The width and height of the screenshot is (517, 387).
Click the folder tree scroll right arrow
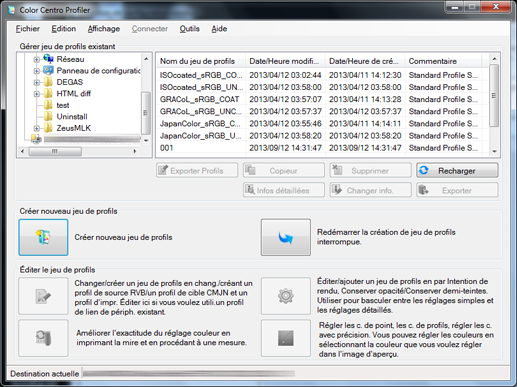coord(135,151)
